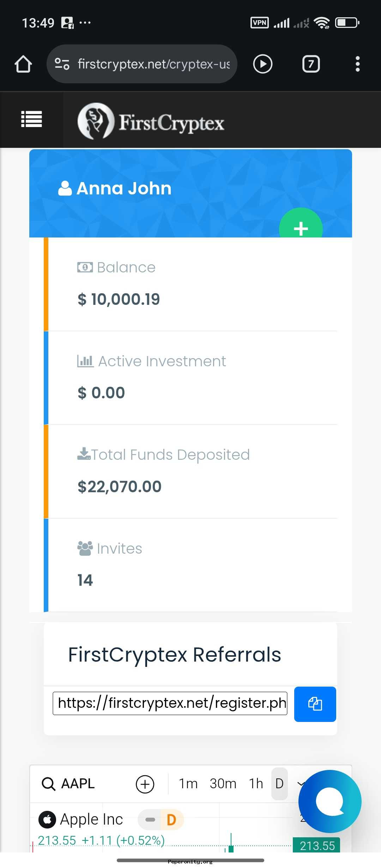Focus the referral URL field
Viewport: 381px width, 868px height.
[x=170, y=703]
